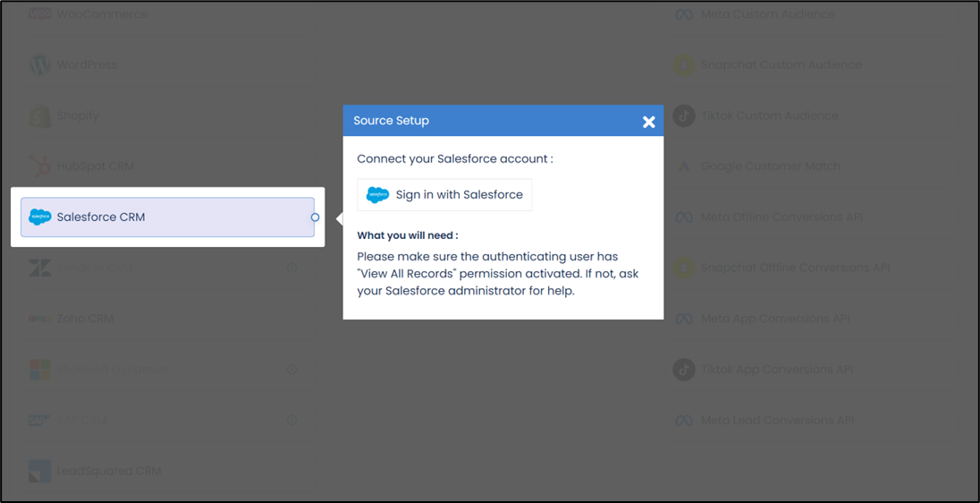Click the 'What you will need :' heading
Image resolution: width=980 pixels, height=503 pixels.
[x=408, y=236]
